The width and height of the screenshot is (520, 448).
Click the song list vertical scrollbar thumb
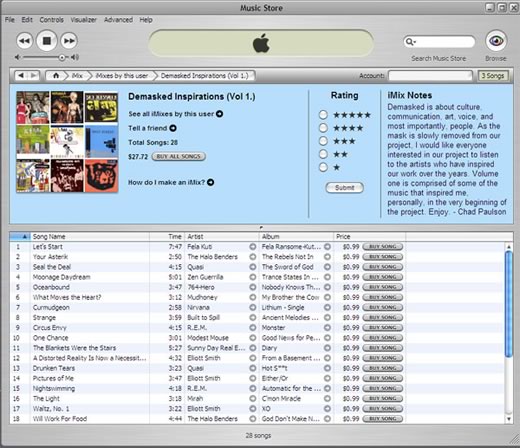(x=509, y=304)
